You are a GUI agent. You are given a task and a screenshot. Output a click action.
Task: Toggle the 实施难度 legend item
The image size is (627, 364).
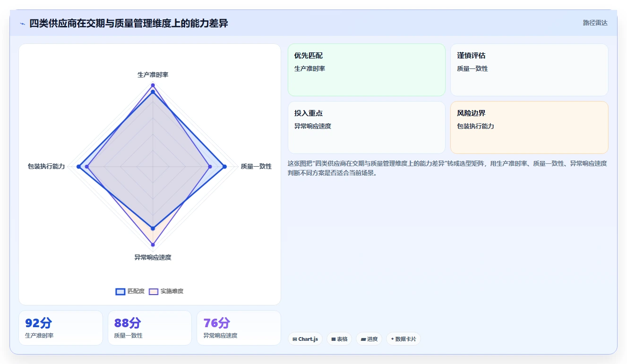(x=166, y=291)
